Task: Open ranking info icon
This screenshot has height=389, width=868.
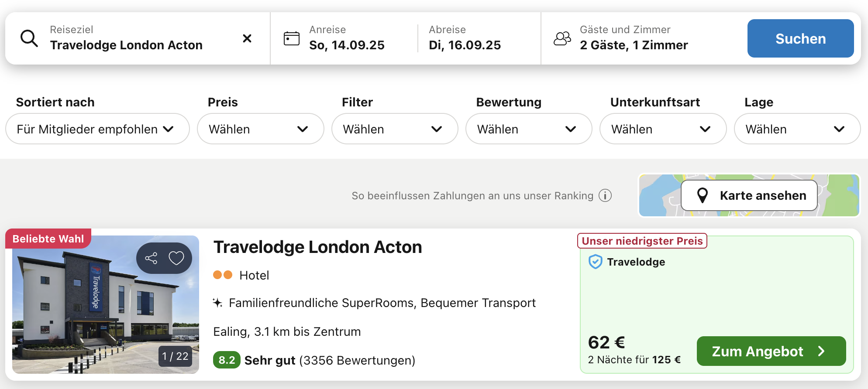Action: click(605, 195)
